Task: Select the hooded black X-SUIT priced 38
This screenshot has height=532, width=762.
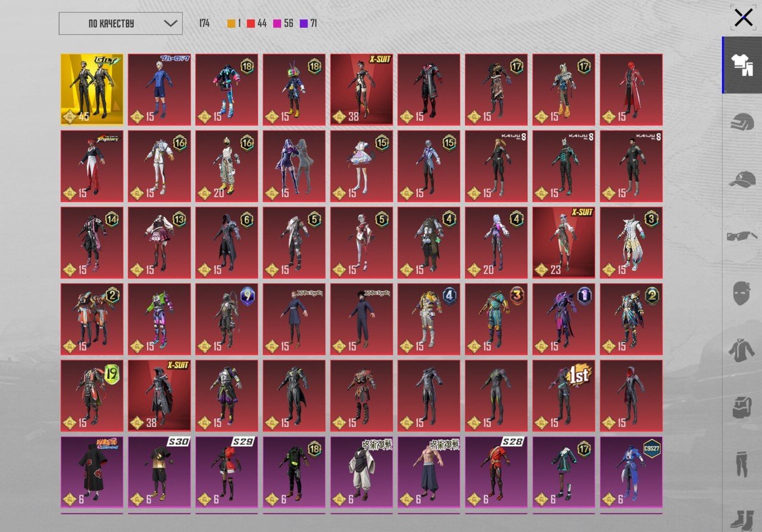Action: pos(159,395)
